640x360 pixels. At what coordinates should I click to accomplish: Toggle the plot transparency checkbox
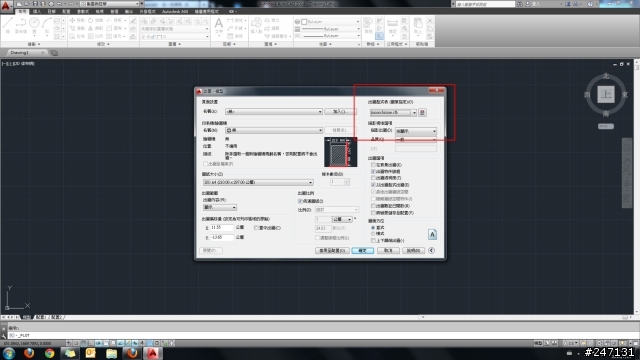(373, 178)
